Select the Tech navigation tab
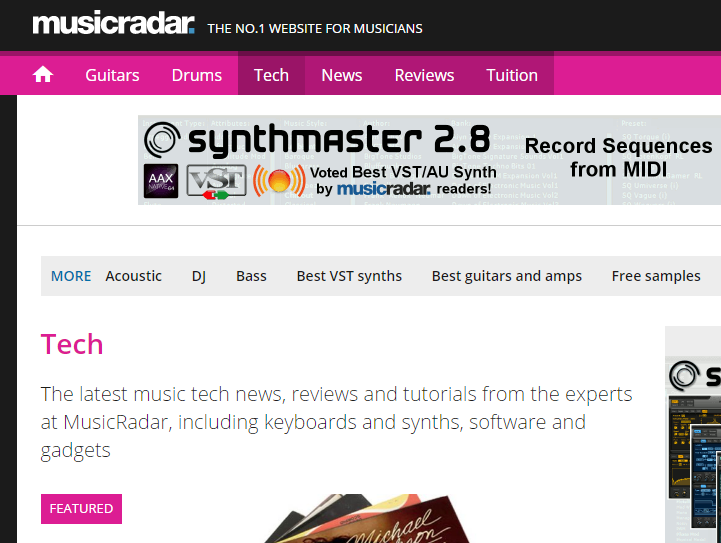This screenshot has width=721, height=543. (271, 74)
